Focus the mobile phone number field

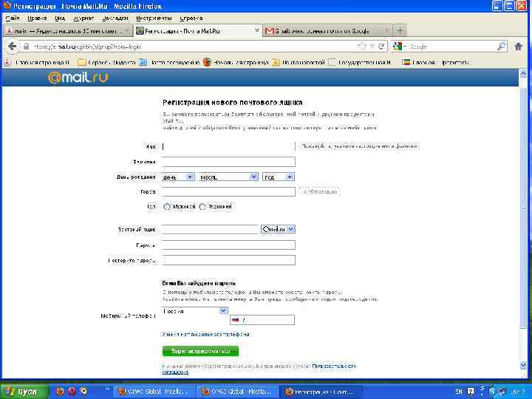pos(262,320)
